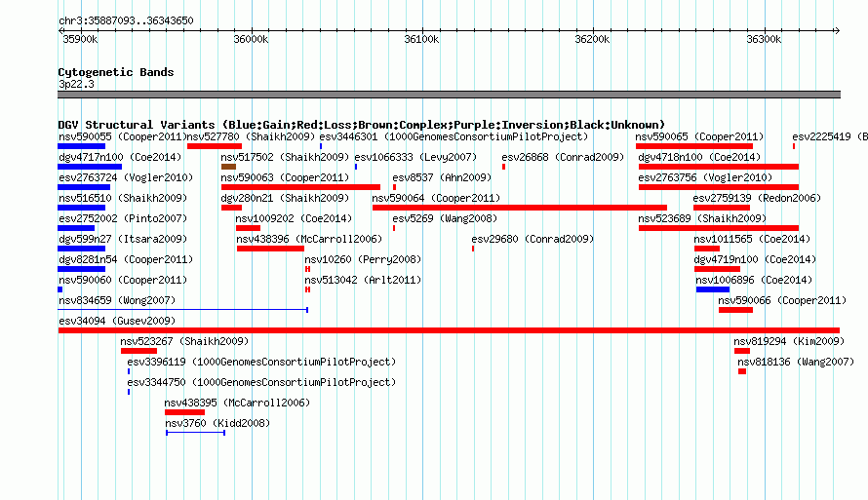Click dgv4719n100 (Coe2014) label
868x500 pixels.
click(755, 259)
